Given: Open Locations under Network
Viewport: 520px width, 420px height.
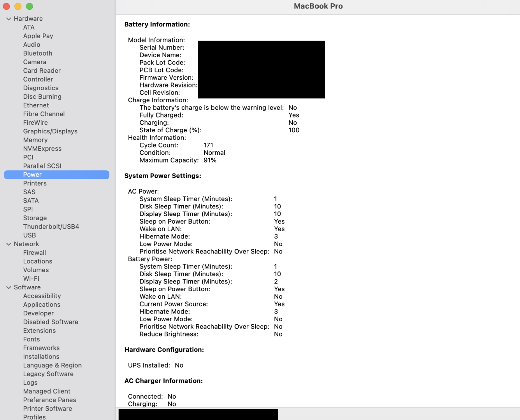Looking at the screenshot, I should click(37, 261).
